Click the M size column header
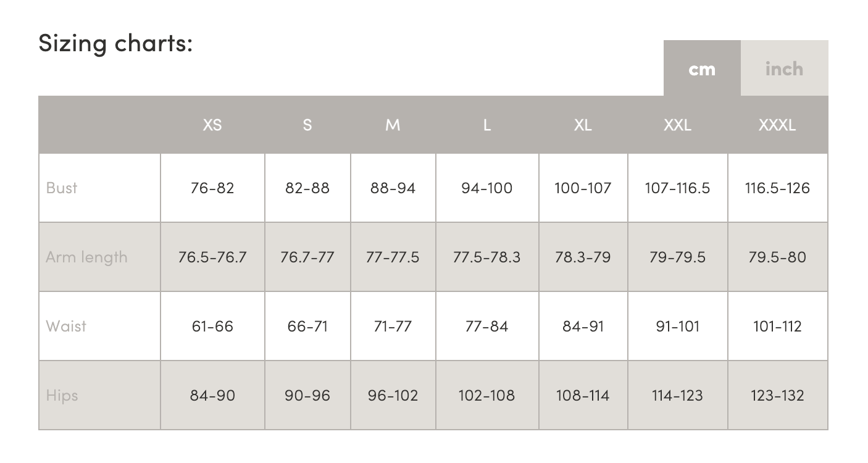868x463 pixels. (x=393, y=125)
